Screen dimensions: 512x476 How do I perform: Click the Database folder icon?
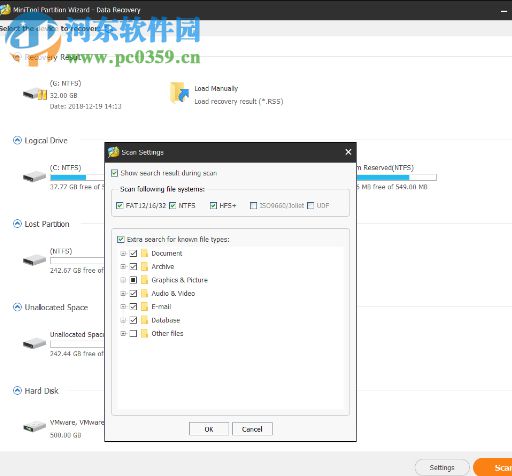click(144, 320)
